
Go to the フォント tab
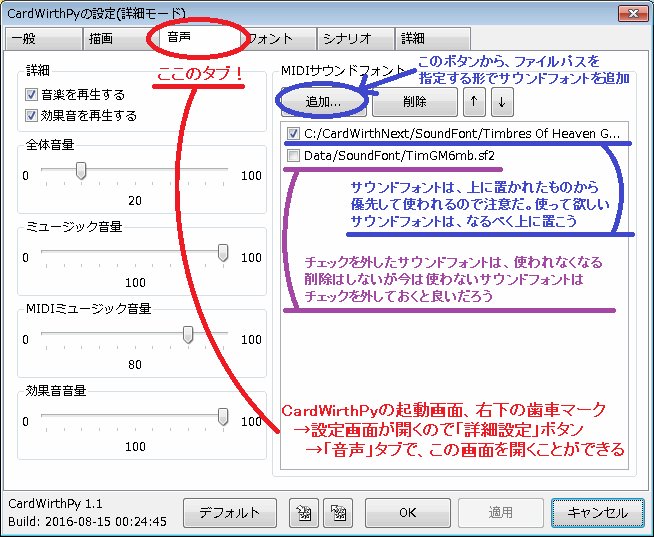(278, 39)
